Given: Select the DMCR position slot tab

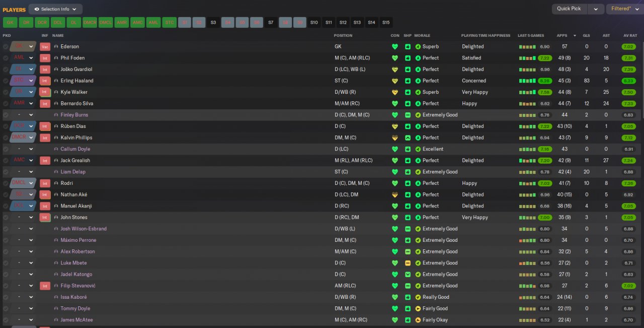Looking at the screenshot, I should (90, 22).
